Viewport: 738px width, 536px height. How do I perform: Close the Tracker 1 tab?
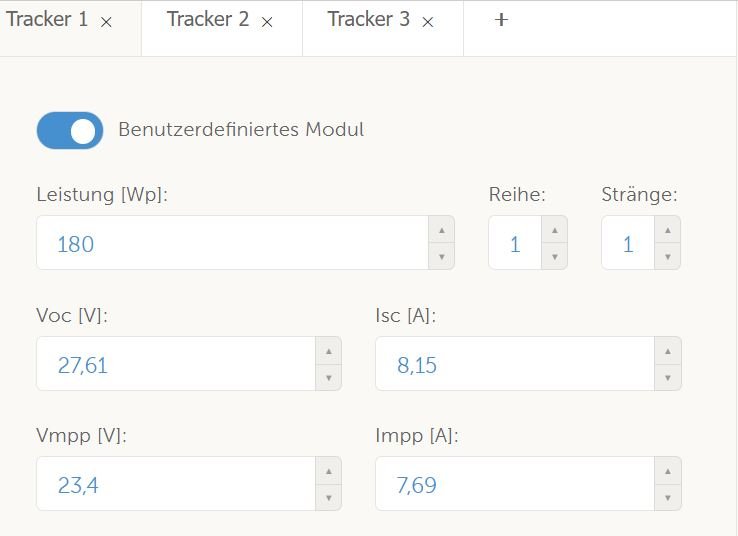click(x=107, y=22)
